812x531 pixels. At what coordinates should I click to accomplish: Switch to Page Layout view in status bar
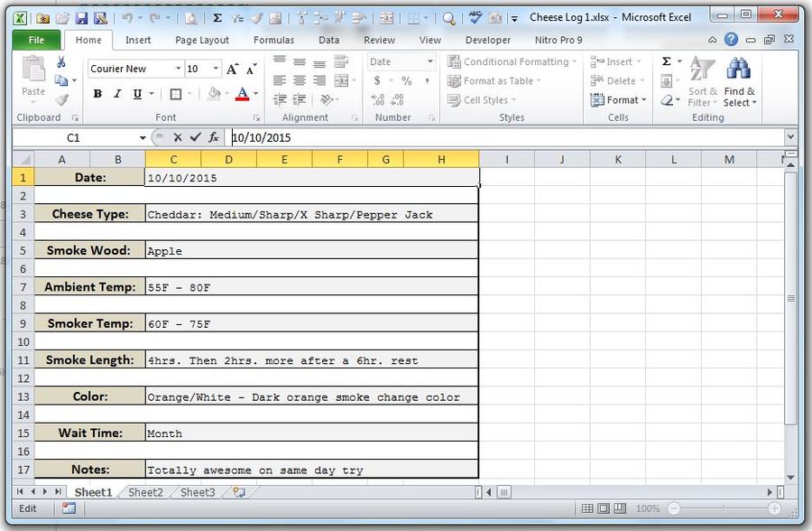605,509
